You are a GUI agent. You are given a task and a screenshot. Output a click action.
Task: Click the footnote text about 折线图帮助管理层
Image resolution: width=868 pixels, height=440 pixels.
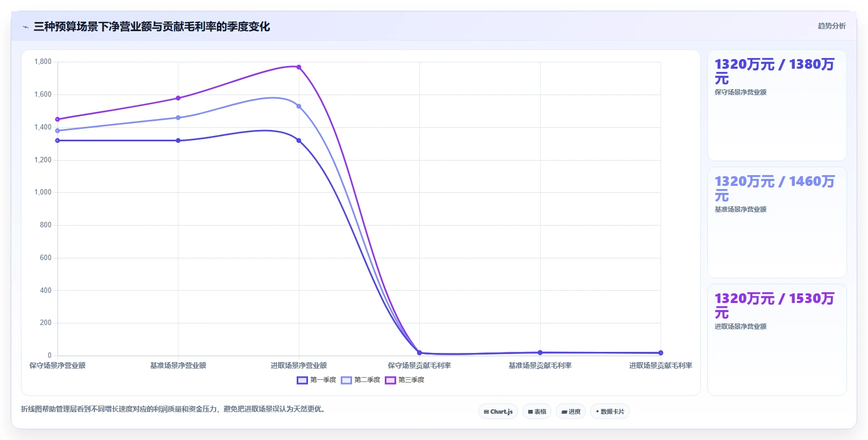tap(173, 409)
